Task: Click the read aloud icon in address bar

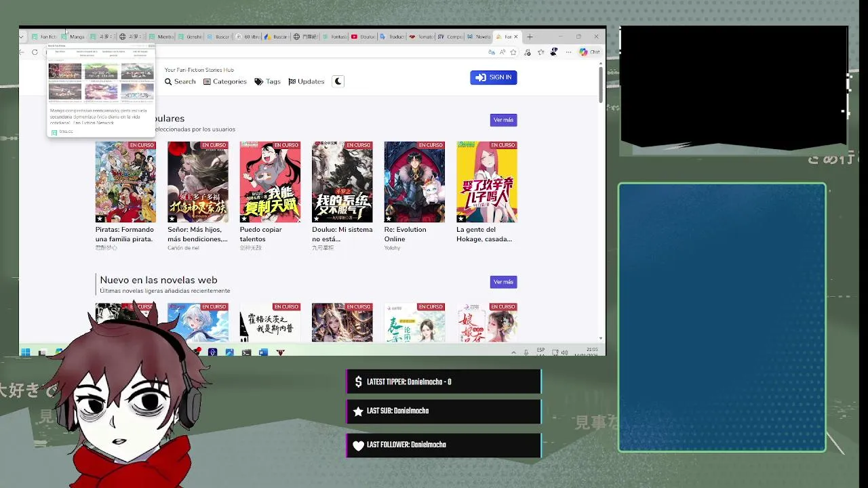Action: tap(502, 52)
